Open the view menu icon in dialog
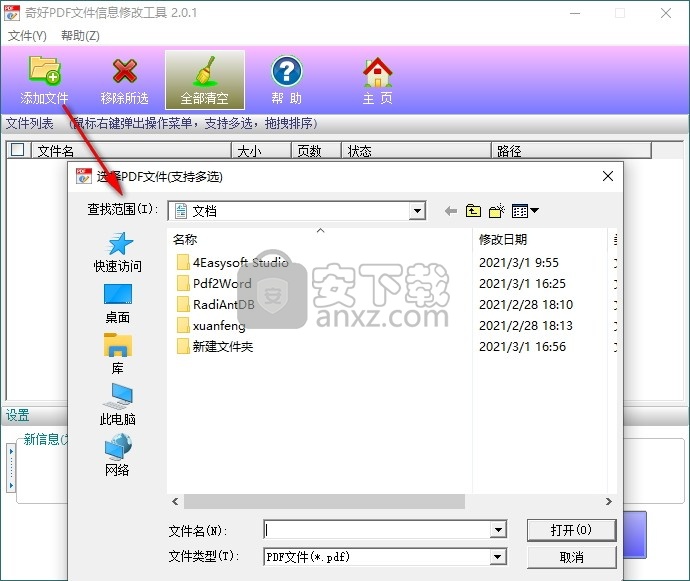This screenshot has width=690, height=581. (x=525, y=211)
